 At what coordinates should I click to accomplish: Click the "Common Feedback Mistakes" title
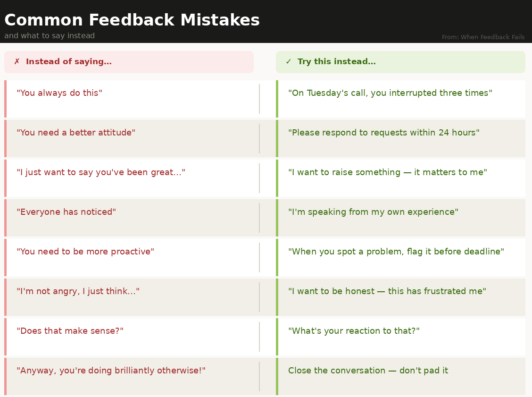[132, 20]
